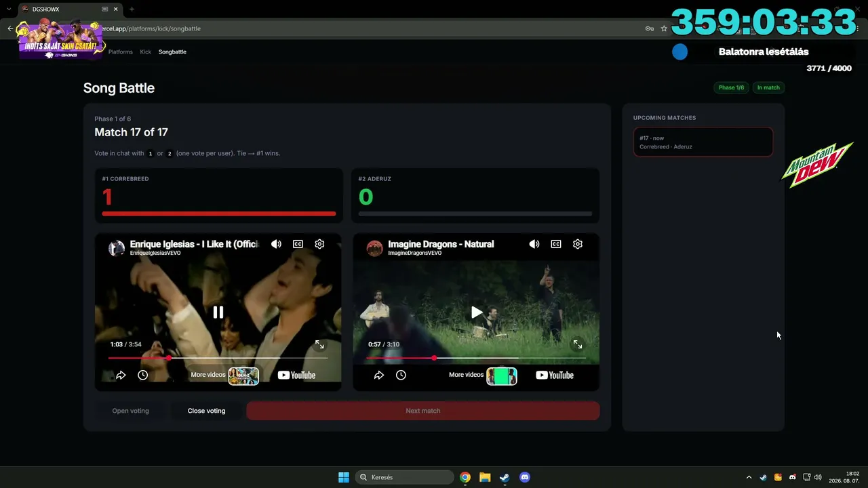Click the Open voting button

pyautogui.click(x=130, y=411)
